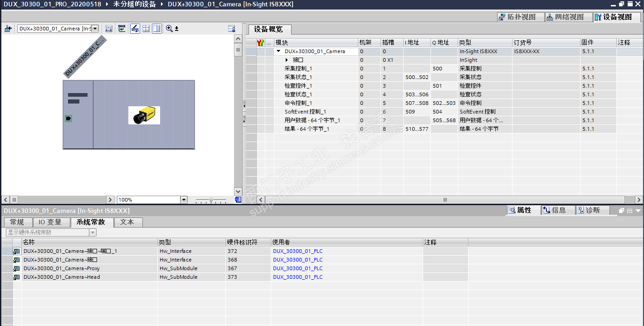Screen dimensions: 644x326
Task: Select the 结果 - 64 个字节_1 row
Action: (x=444, y=129)
